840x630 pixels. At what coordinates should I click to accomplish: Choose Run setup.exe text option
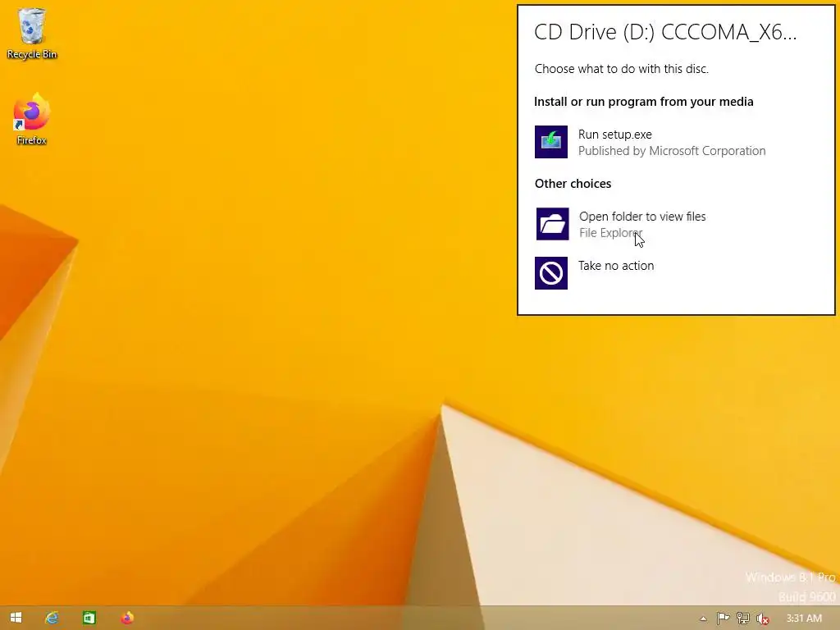pyautogui.click(x=615, y=135)
